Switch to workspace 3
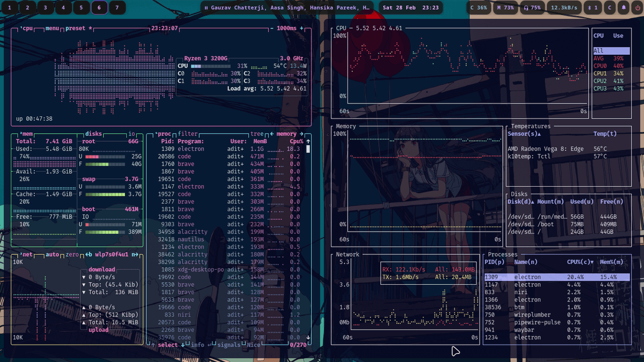 (x=46, y=8)
